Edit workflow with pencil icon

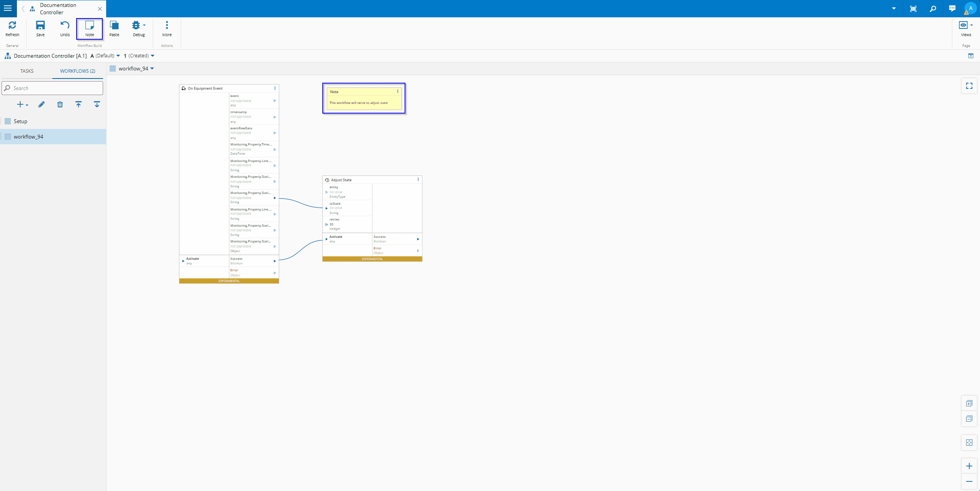click(42, 105)
